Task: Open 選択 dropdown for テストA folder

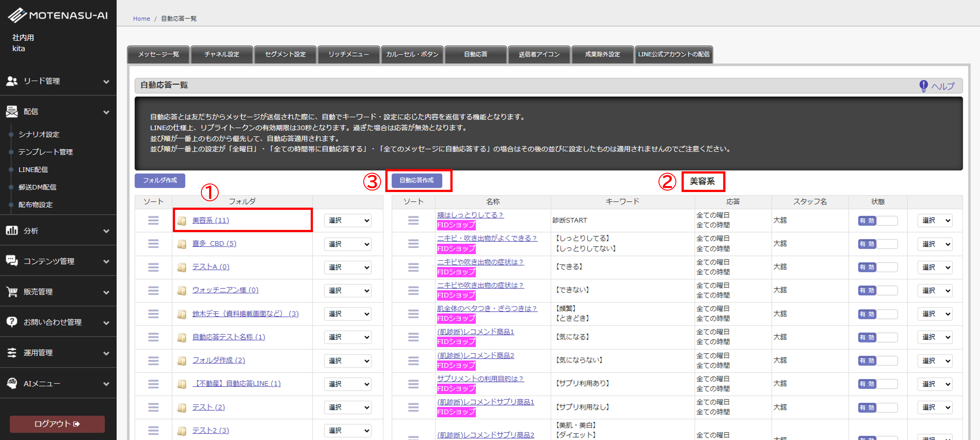Action: click(348, 267)
